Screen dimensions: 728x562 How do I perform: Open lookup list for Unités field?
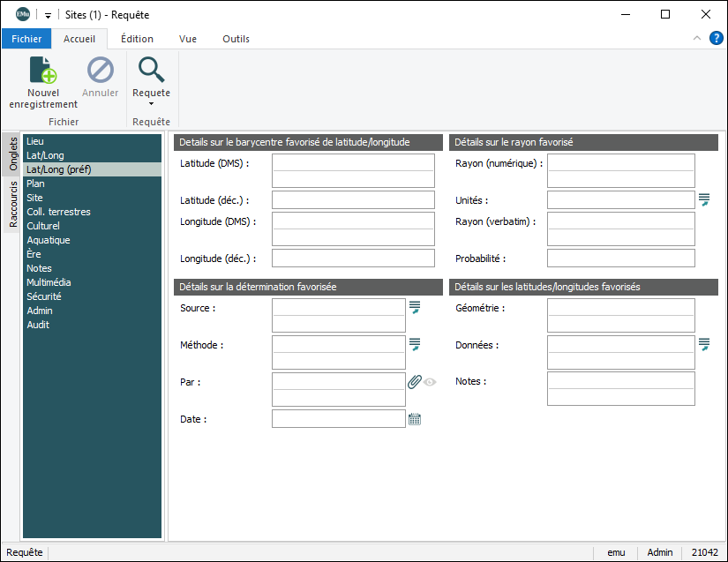pyautogui.click(x=703, y=200)
